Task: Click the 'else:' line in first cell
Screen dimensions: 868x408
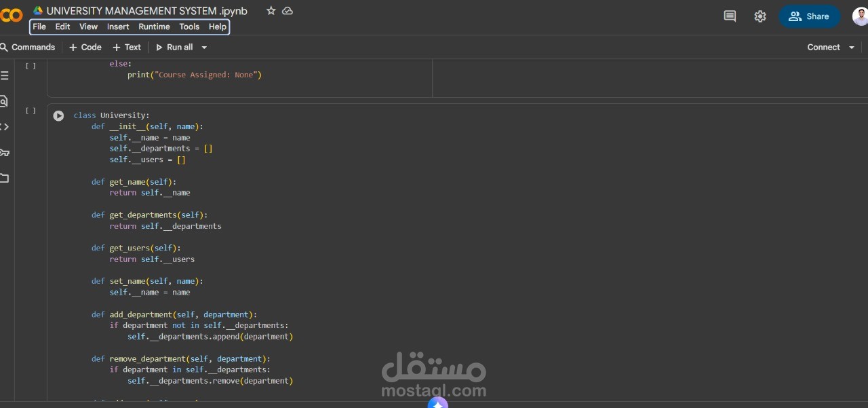Action: [121, 63]
